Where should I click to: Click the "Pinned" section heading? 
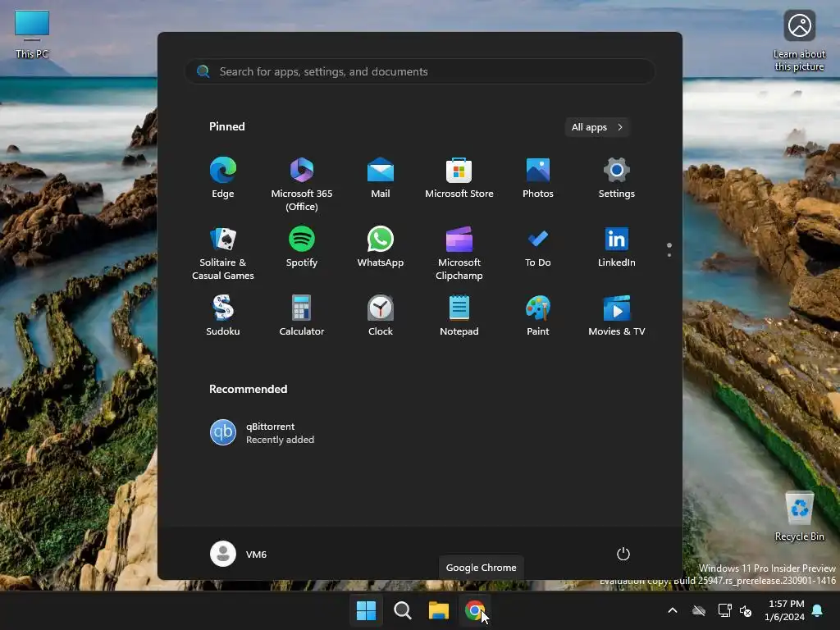coord(227,126)
